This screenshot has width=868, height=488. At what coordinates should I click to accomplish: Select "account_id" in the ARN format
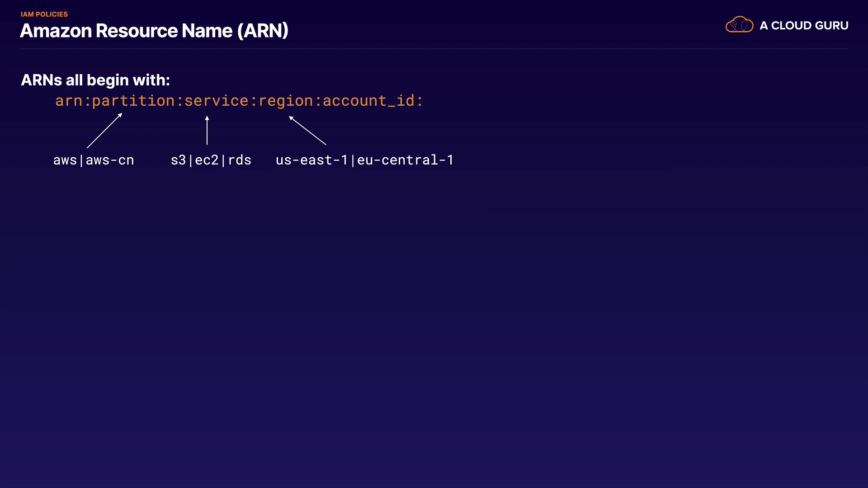tap(368, 101)
